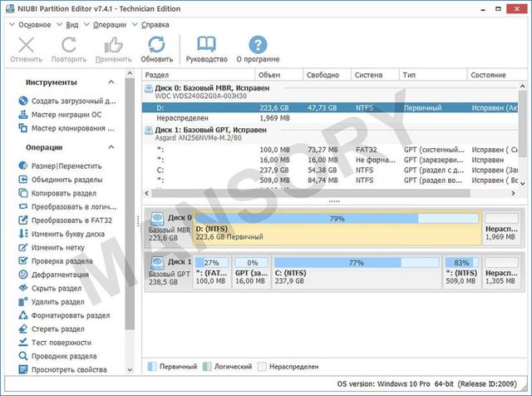Open the Основное dropdown menu
This screenshot has height=396, width=532.
(x=33, y=25)
